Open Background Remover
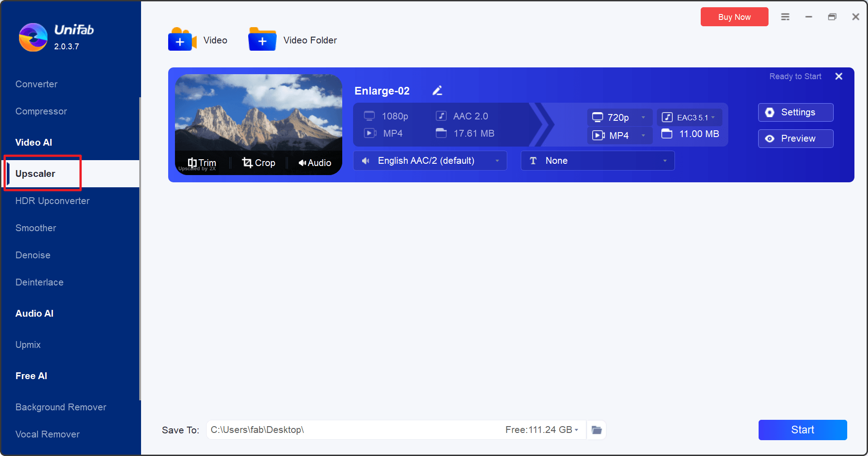This screenshot has width=868, height=456. click(61, 407)
